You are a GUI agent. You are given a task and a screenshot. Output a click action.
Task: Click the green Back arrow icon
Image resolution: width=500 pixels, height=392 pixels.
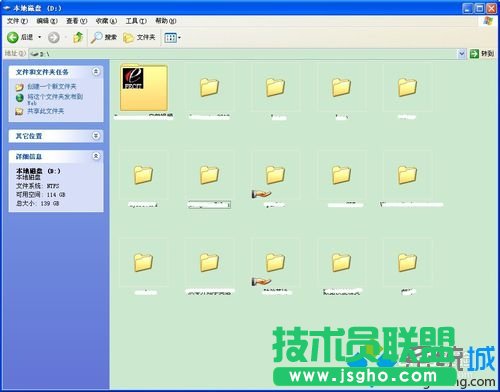13,37
